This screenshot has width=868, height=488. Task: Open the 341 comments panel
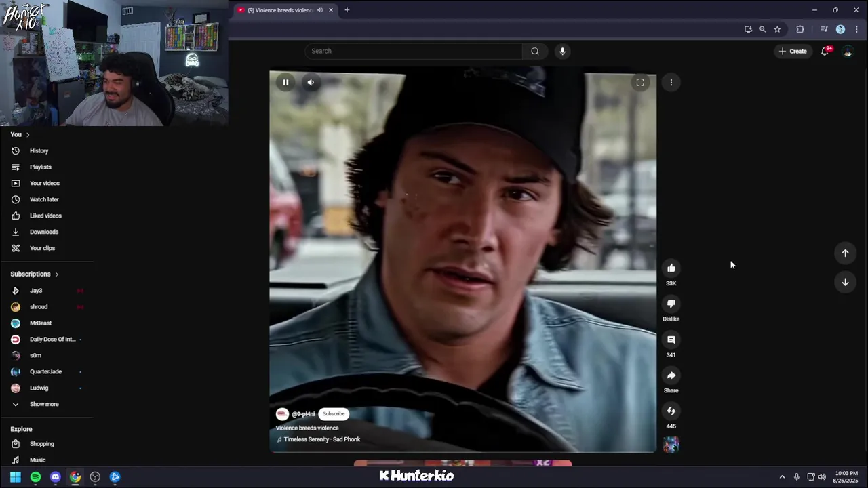point(671,340)
